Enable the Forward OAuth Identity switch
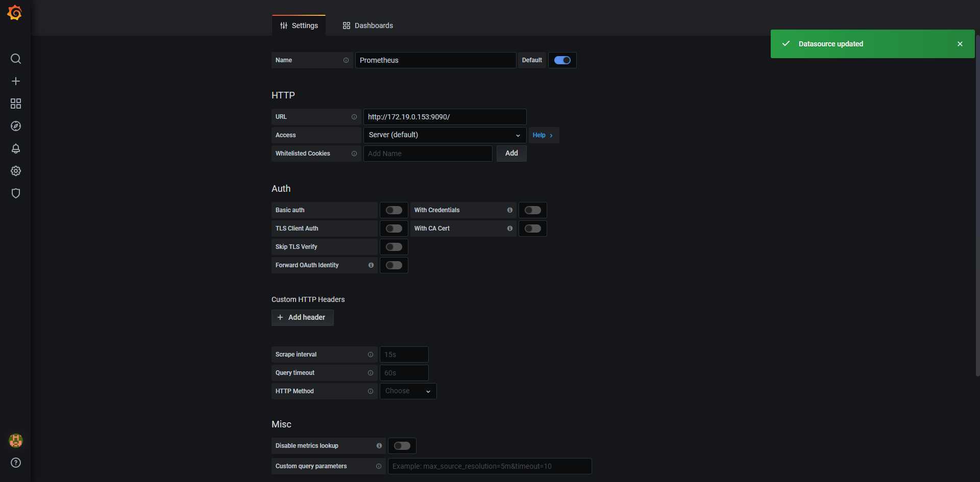 [x=394, y=265]
